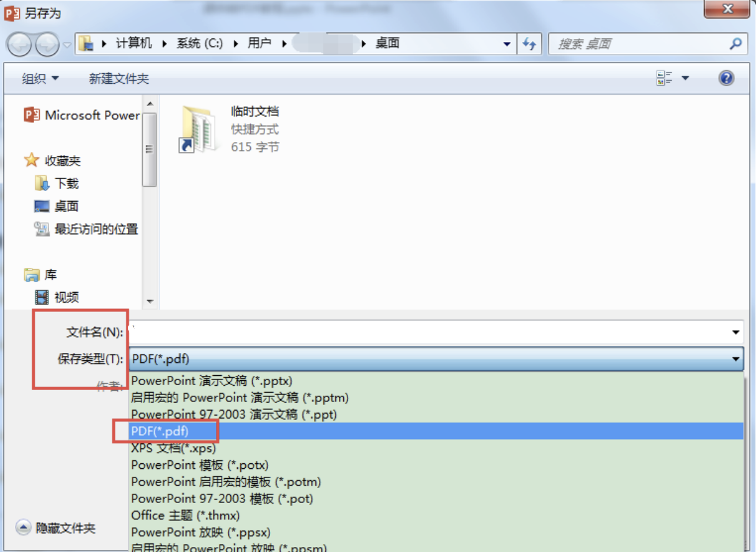The image size is (756, 552).
Task: Click the 文件名 text input field
Action: 428,332
